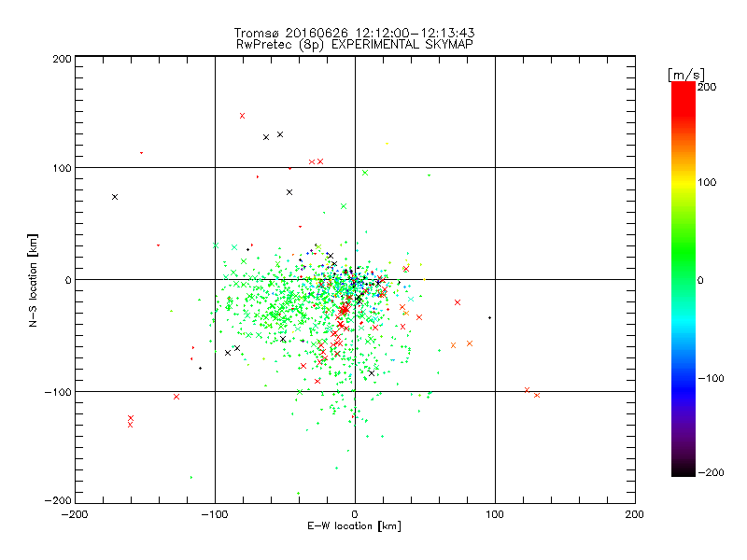747x560 pixels.
Task: Click the black X marker near E-W -47, N-S 78
Action: [x=289, y=192]
